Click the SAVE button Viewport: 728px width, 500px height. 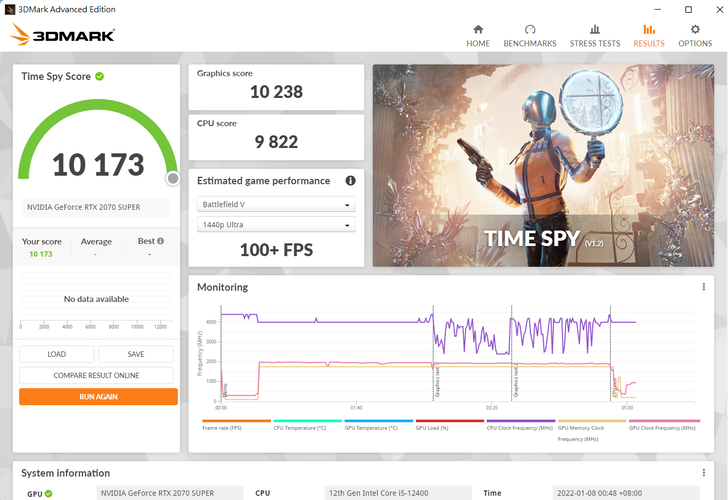point(136,354)
